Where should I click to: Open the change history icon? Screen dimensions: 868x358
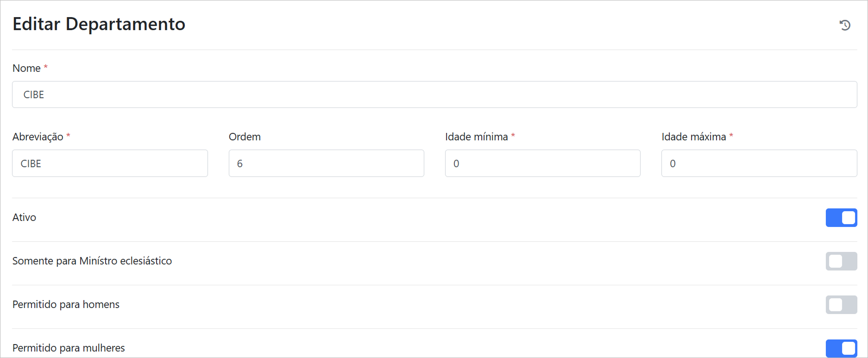point(845,25)
